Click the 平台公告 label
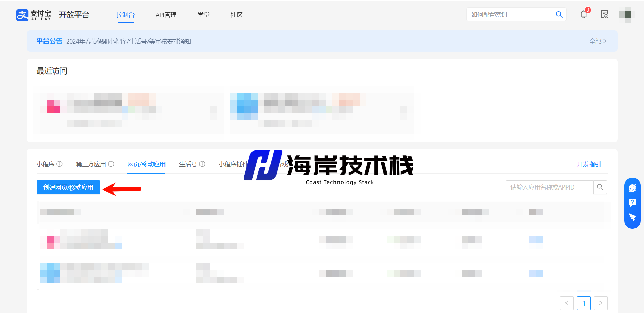 coord(49,41)
